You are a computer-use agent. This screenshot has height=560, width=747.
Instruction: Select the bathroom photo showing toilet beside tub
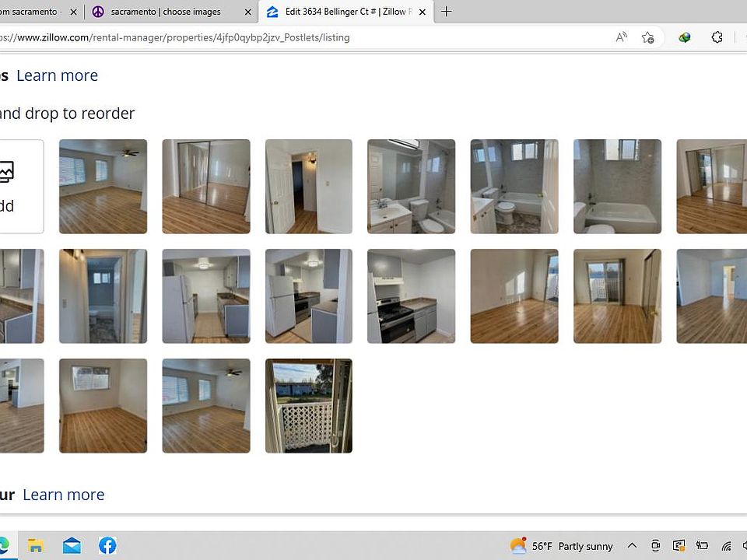(514, 187)
